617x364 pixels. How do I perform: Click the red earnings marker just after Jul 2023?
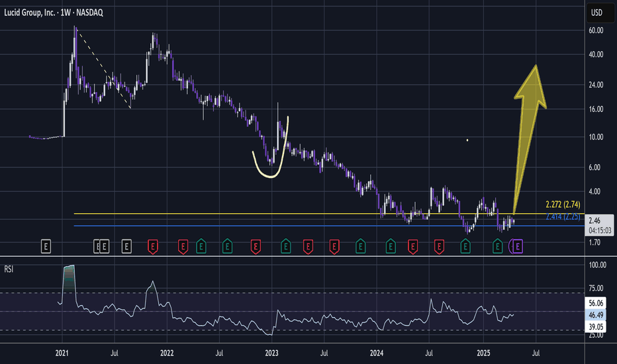click(x=334, y=247)
